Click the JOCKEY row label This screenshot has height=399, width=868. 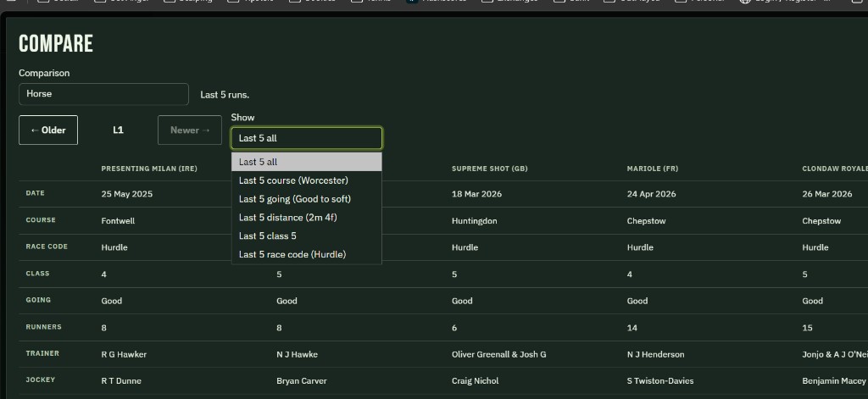[41, 380]
